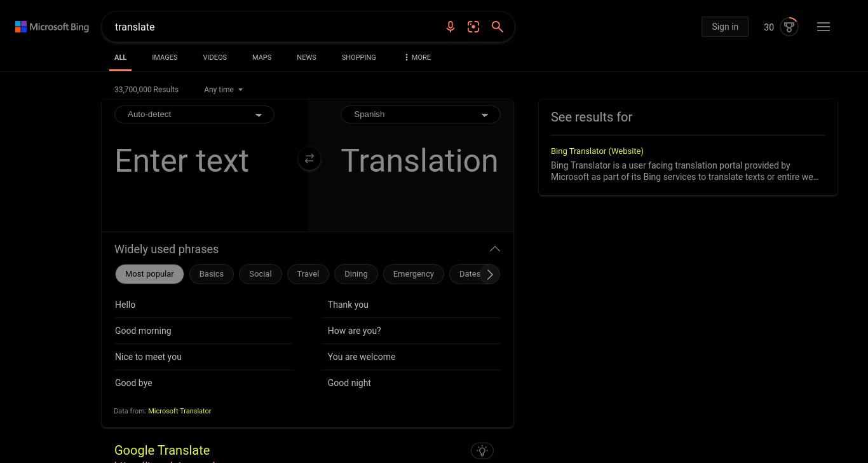Image resolution: width=868 pixels, height=463 pixels.
Task: Click the 30 rewards points count
Action: (769, 27)
